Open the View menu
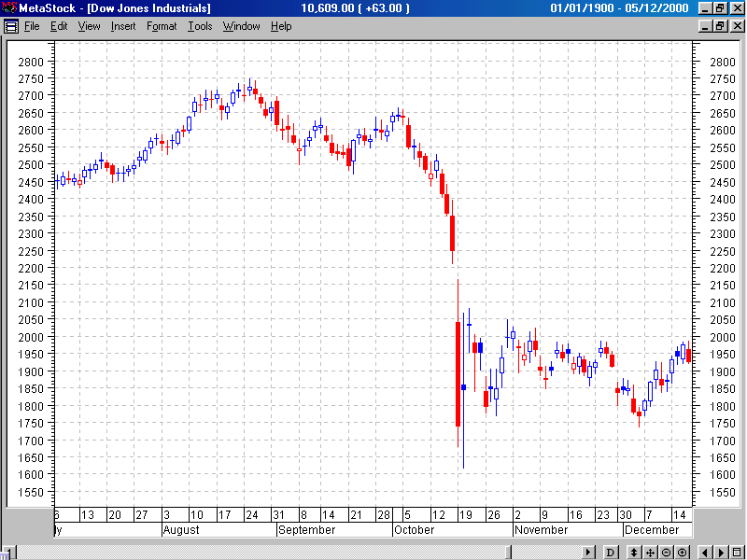This screenshot has height=560, width=747. pyautogui.click(x=89, y=26)
